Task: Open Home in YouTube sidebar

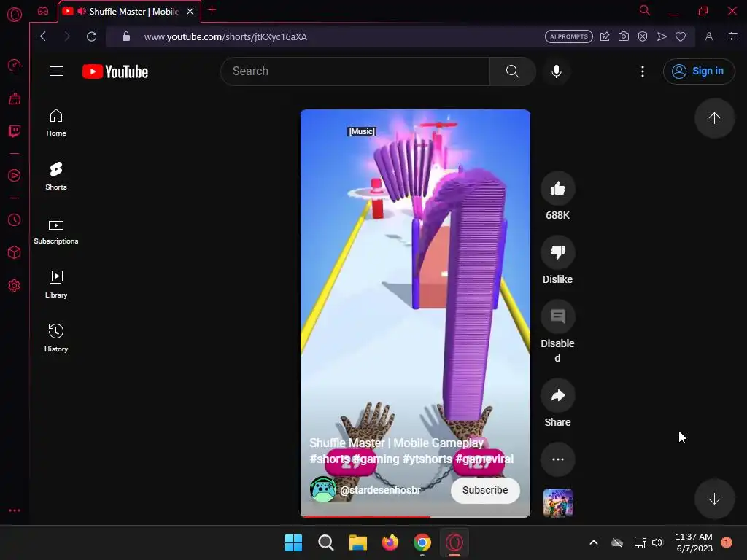Action: click(56, 122)
